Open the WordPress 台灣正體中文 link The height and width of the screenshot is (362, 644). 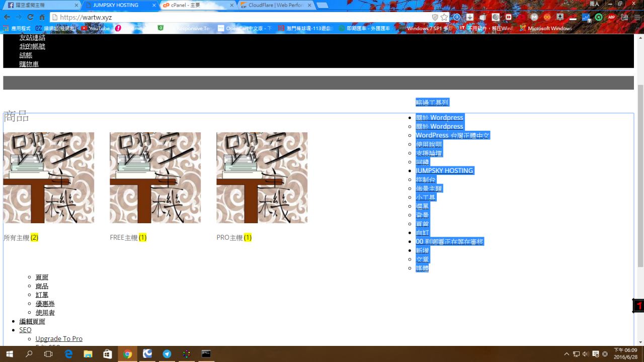[453, 135]
